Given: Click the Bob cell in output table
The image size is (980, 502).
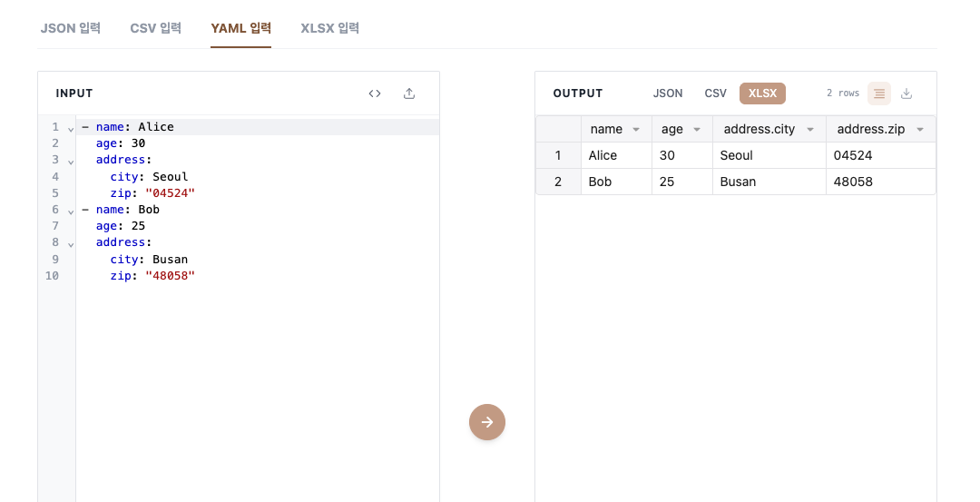Looking at the screenshot, I should 616,182.
